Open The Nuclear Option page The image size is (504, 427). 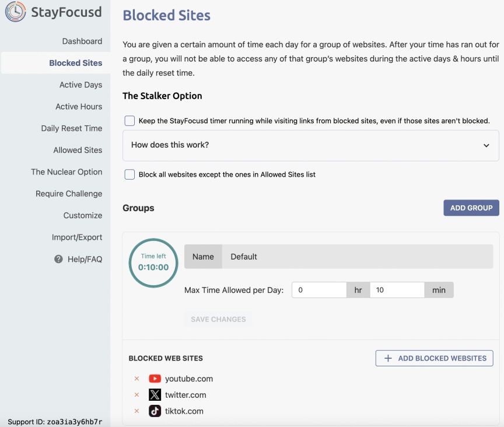click(66, 172)
